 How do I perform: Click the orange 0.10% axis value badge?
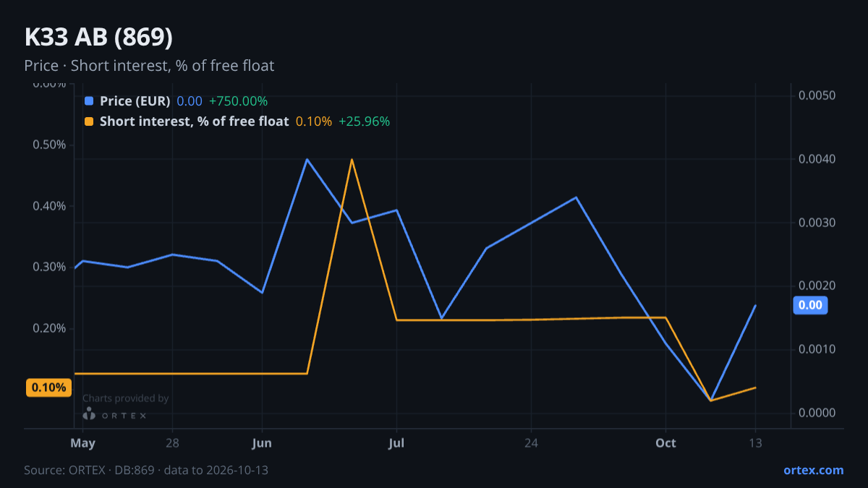(x=49, y=388)
